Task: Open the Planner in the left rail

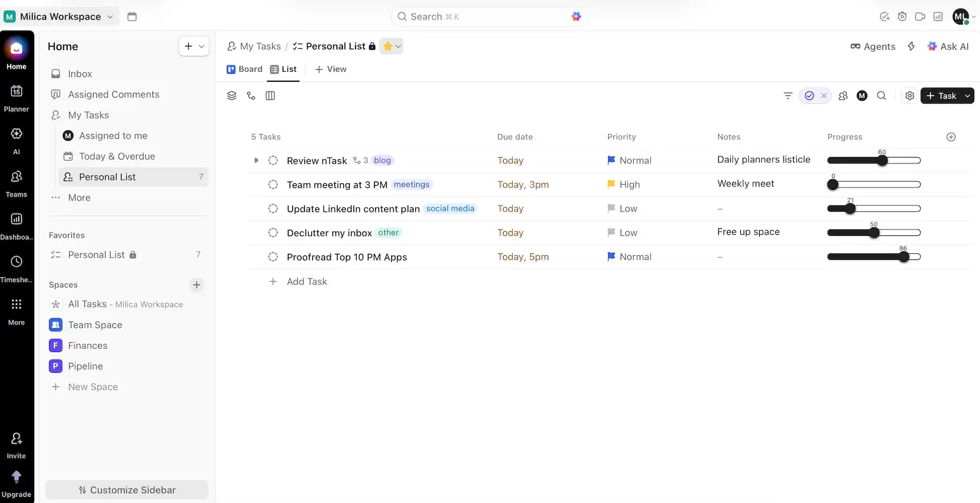Action: click(x=16, y=98)
